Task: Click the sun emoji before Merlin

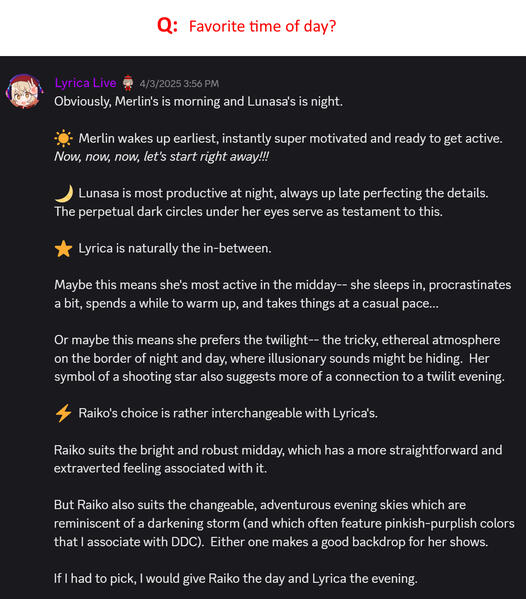Action: tap(63, 138)
